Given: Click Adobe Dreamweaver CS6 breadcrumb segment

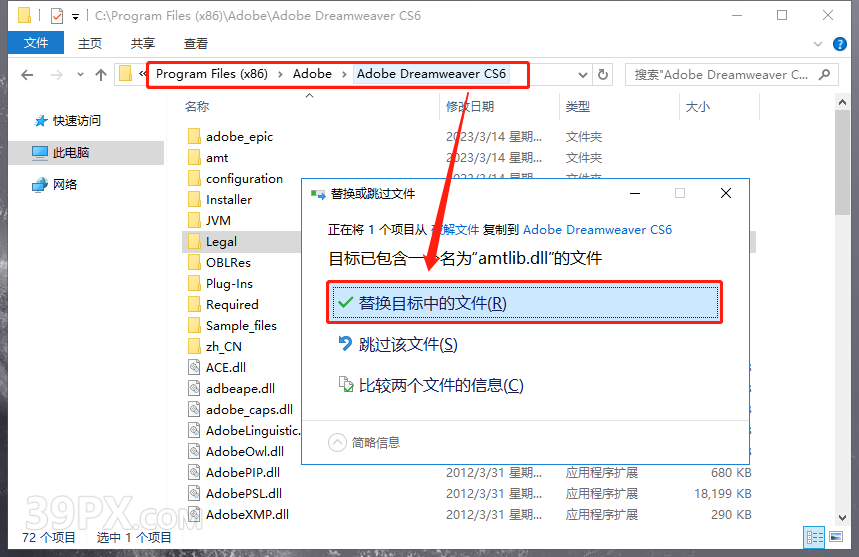Looking at the screenshot, I should point(431,74).
